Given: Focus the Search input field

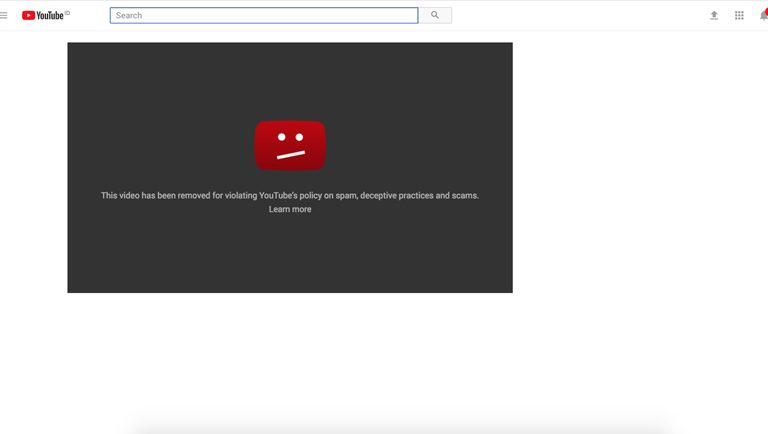Looking at the screenshot, I should click(x=264, y=15).
